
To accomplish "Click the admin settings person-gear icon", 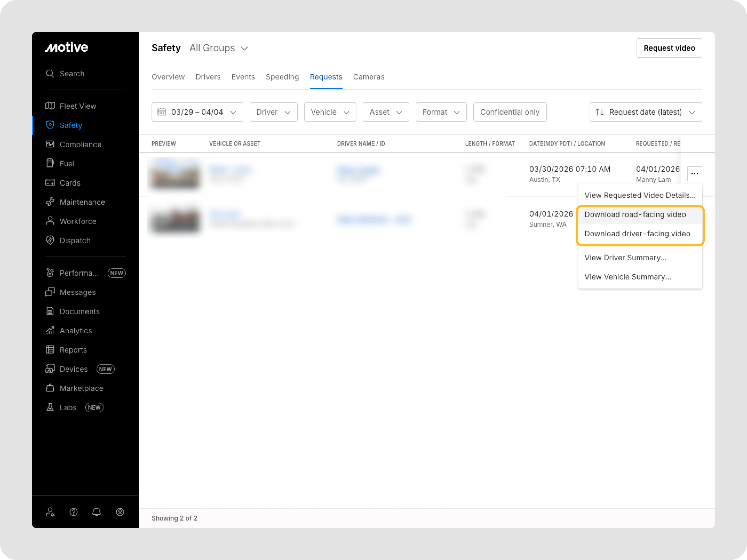I will pos(50,512).
